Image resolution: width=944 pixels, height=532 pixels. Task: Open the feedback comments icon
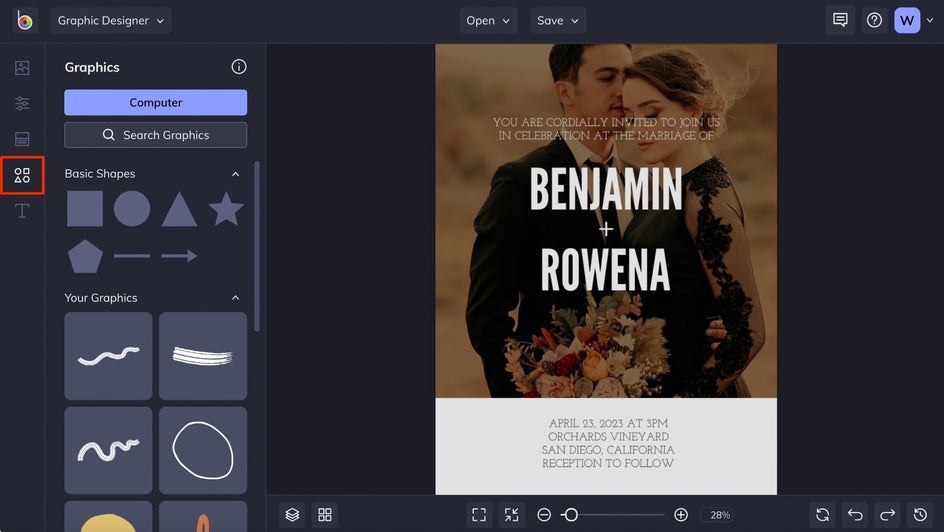pyautogui.click(x=840, y=20)
